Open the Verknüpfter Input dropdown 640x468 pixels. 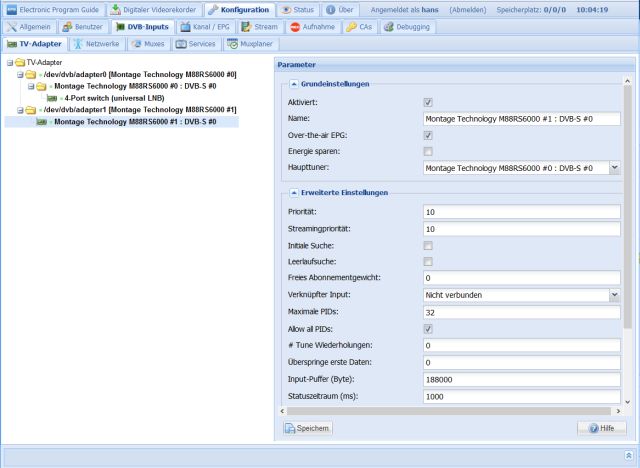click(614, 295)
